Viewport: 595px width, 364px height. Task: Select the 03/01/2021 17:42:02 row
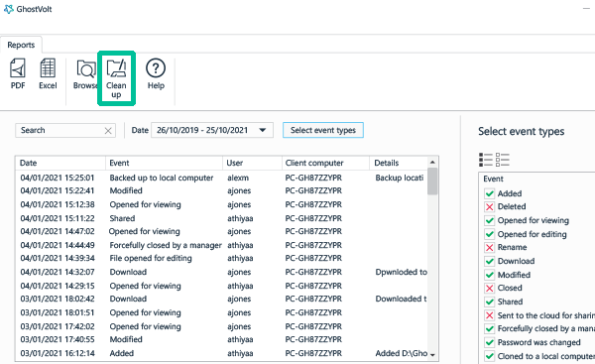point(221,326)
